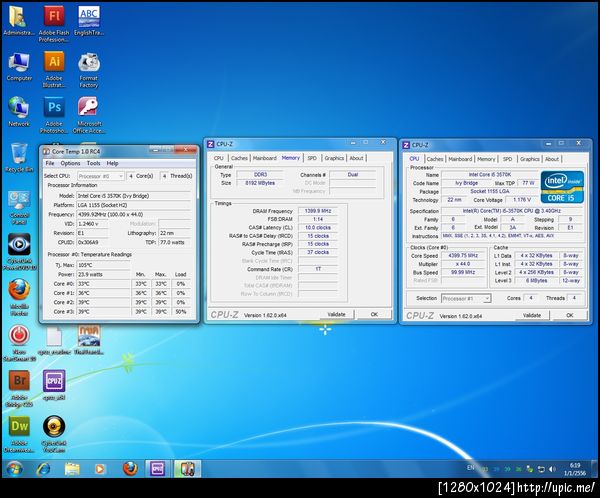
Task: Launch Adobe Bridge desktop icon
Action: (19, 381)
